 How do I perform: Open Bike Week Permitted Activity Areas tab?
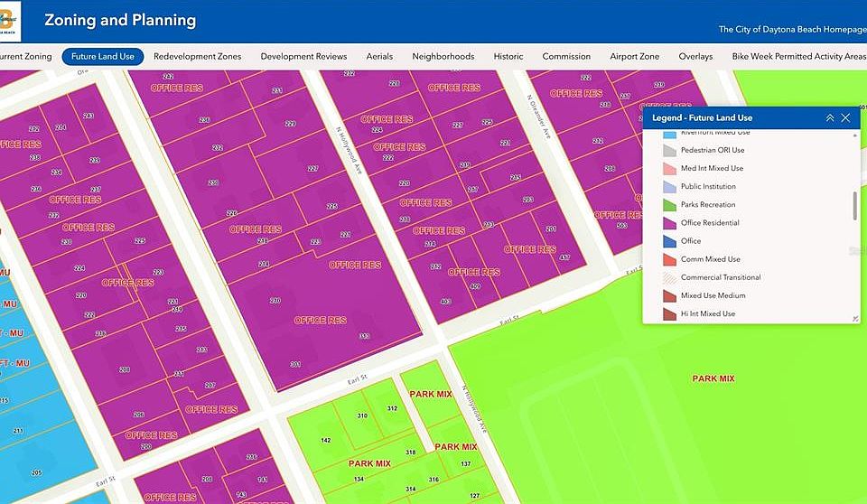tap(799, 56)
